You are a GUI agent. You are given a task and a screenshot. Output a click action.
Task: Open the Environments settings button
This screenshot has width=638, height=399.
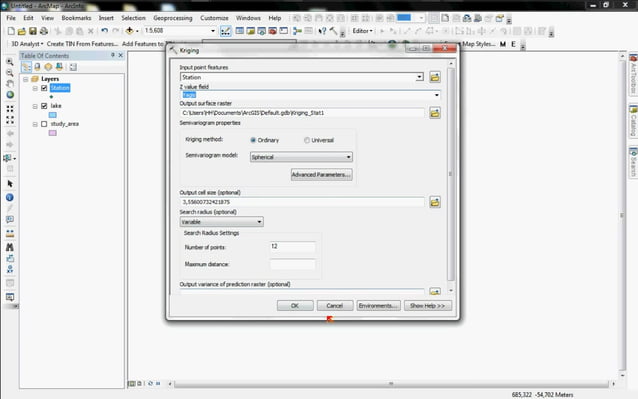378,305
